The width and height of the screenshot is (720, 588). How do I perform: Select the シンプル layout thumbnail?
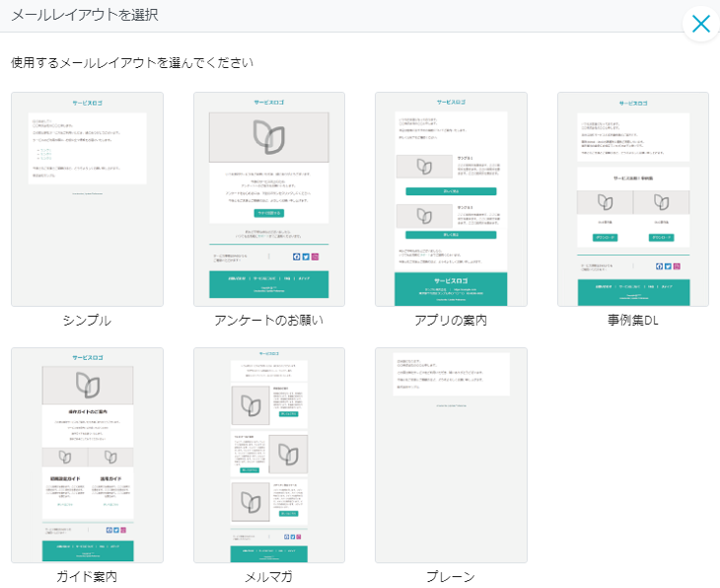pyautogui.click(x=87, y=199)
